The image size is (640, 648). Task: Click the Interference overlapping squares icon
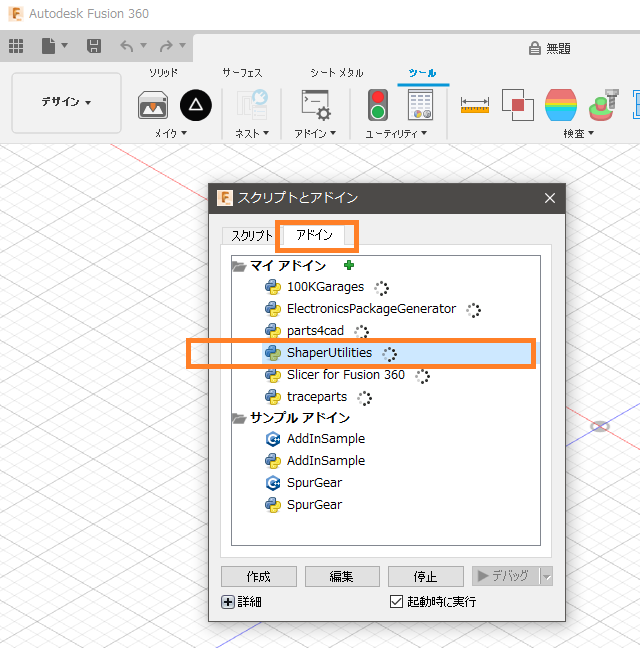(x=518, y=105)
